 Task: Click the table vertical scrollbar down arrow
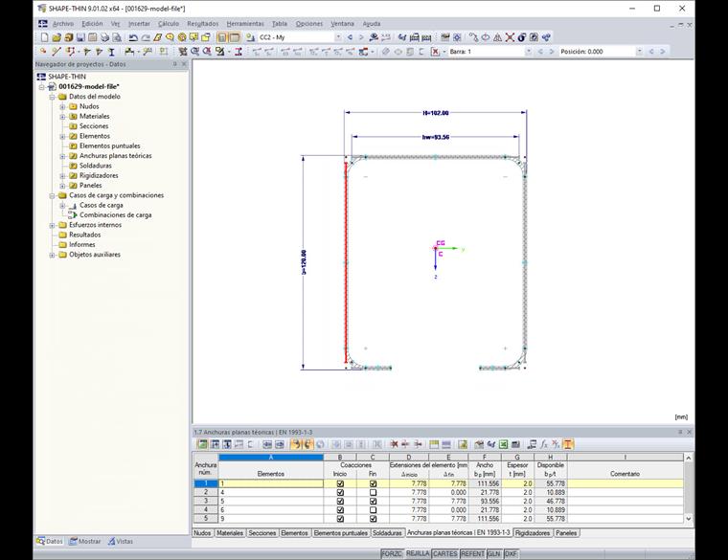689,519
